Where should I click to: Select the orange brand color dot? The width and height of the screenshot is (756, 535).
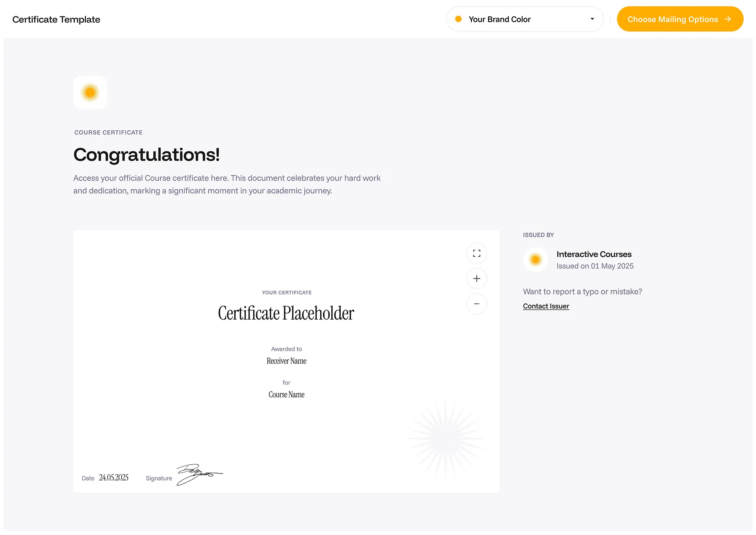[x=458, y=19]
